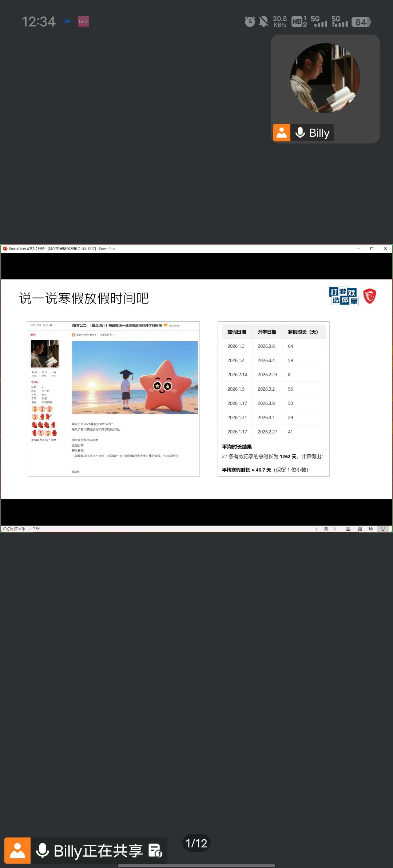Click 平均时长结果 heading

pyautogui.click(x=237, y=447)
